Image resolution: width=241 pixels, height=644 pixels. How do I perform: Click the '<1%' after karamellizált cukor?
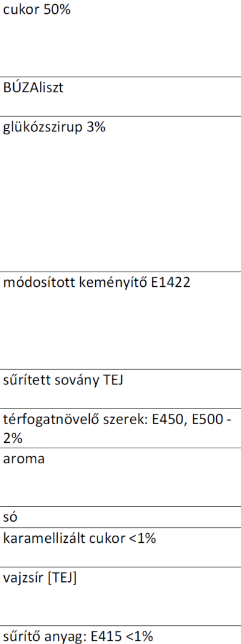point(142,539)
